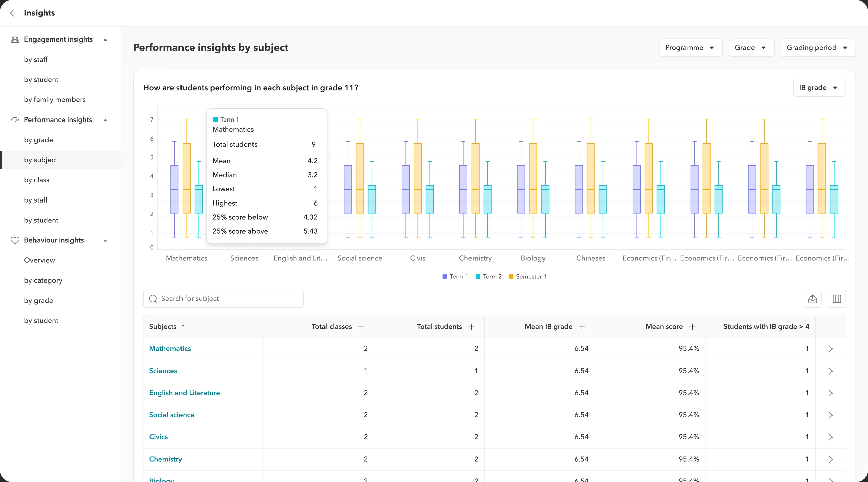Click the back arrow next to Insights
Image resolution: width=868 pixels, height=482 pixels.
pos(12,13)
